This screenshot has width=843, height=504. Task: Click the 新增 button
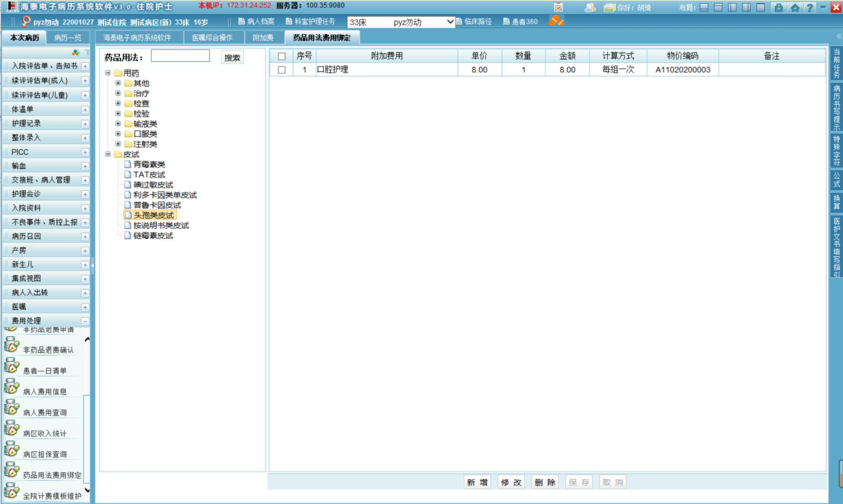pyautogui.click(x=477, y=482)
